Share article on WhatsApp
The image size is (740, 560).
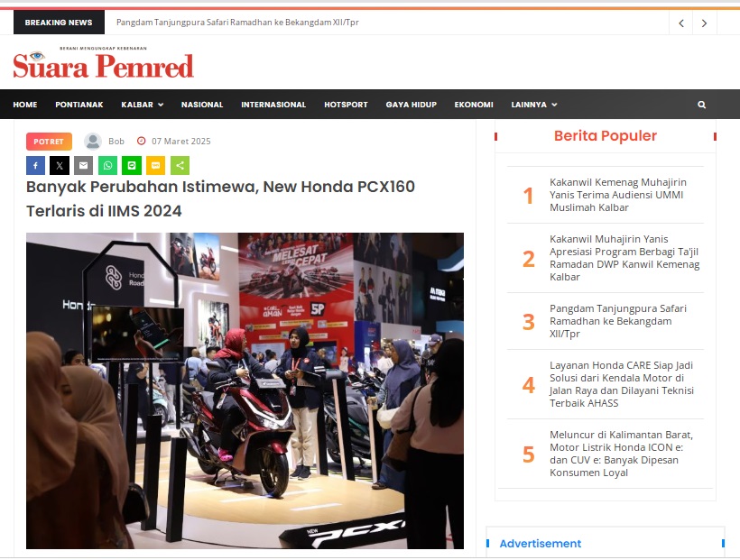tap(107, 166)
